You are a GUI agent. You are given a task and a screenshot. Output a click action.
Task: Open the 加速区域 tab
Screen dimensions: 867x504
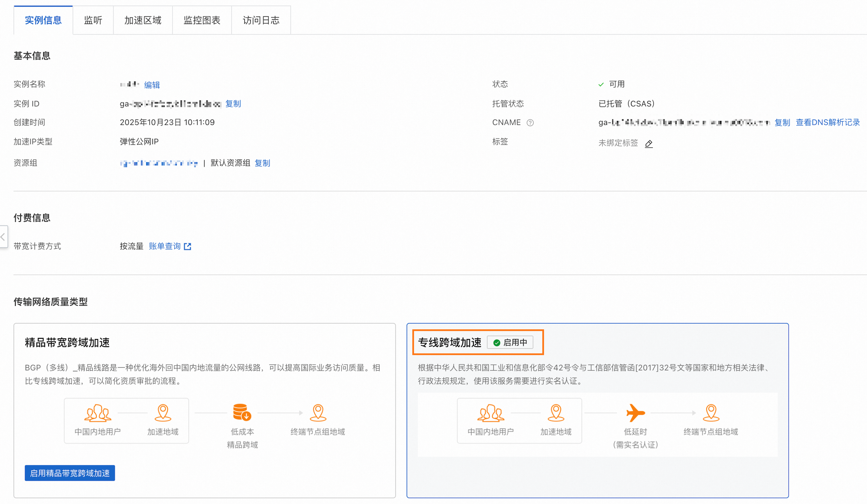143,20
